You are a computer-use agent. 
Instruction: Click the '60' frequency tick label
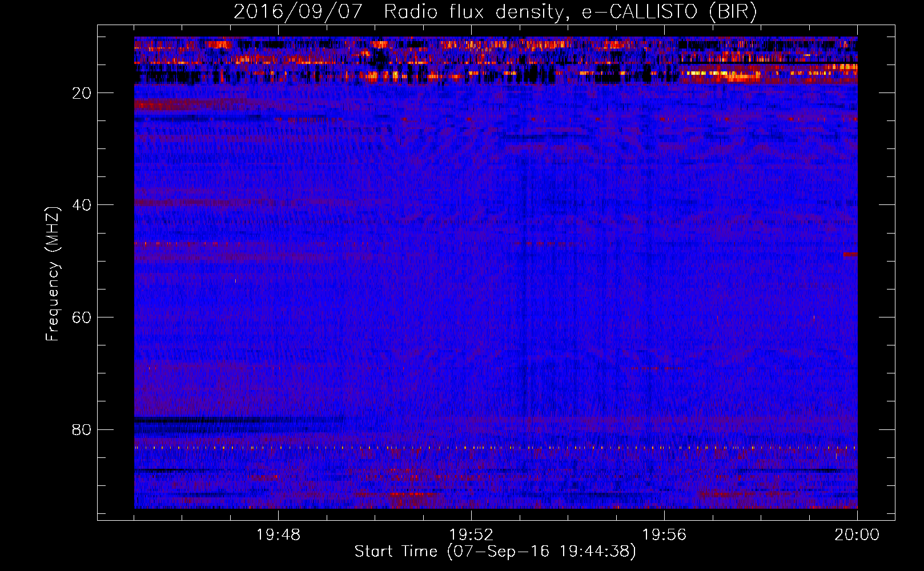(x=82, y=317)
